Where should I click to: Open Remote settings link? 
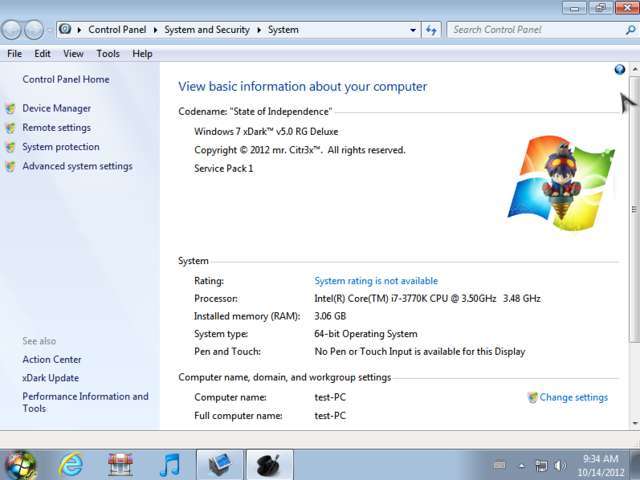coord(57,128)
